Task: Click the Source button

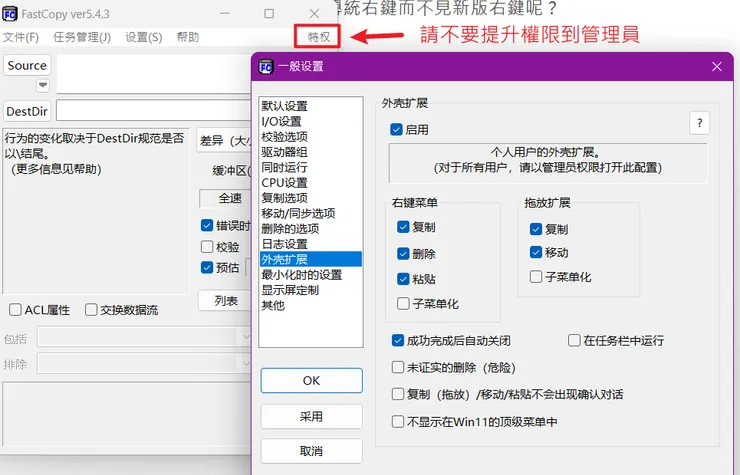Action: pos(27,65)
